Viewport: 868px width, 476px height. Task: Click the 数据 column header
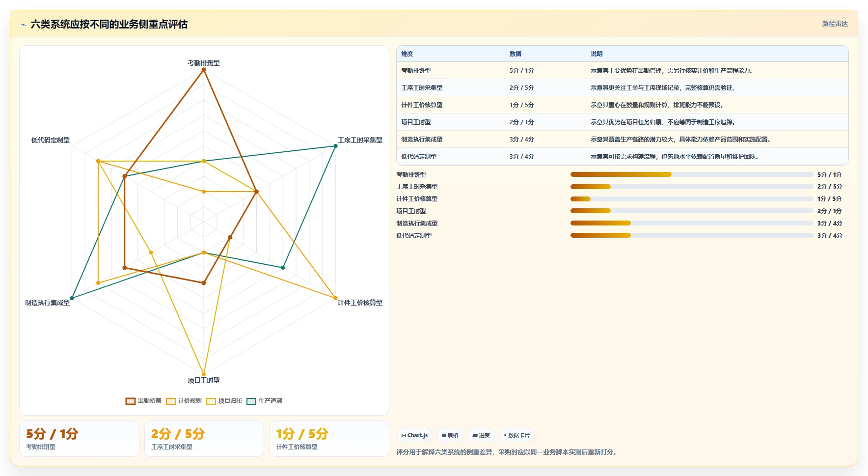pyautogui.click(x=515, y=54)
